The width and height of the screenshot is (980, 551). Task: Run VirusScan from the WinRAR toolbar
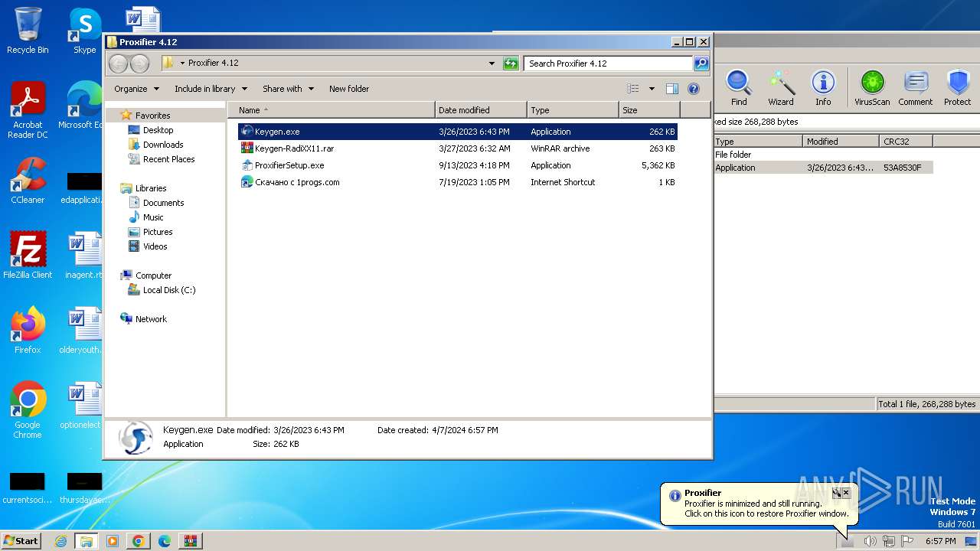872,87
